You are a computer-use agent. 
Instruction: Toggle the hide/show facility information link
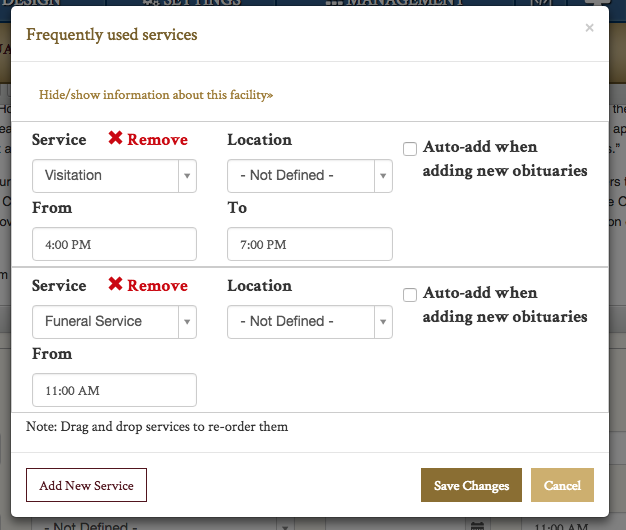click(x=156, y=95)
